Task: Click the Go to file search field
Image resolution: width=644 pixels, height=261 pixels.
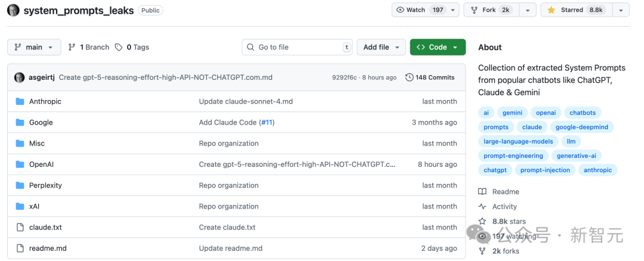Action: point(296,47)
